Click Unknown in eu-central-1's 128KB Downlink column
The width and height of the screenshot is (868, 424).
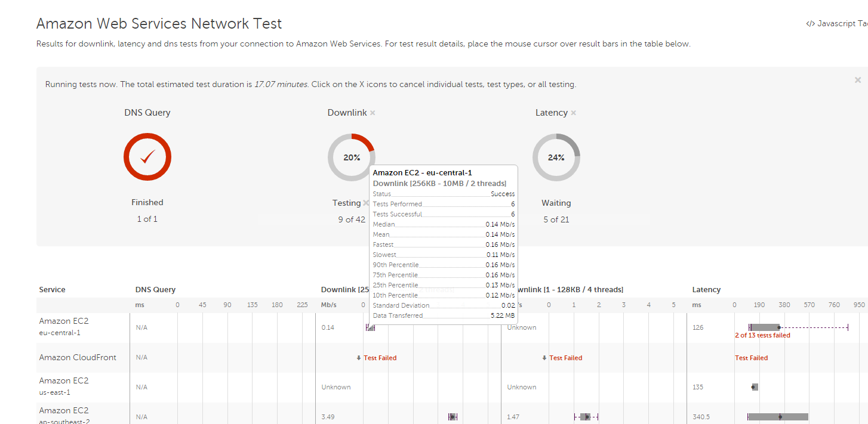pos(522,327)
